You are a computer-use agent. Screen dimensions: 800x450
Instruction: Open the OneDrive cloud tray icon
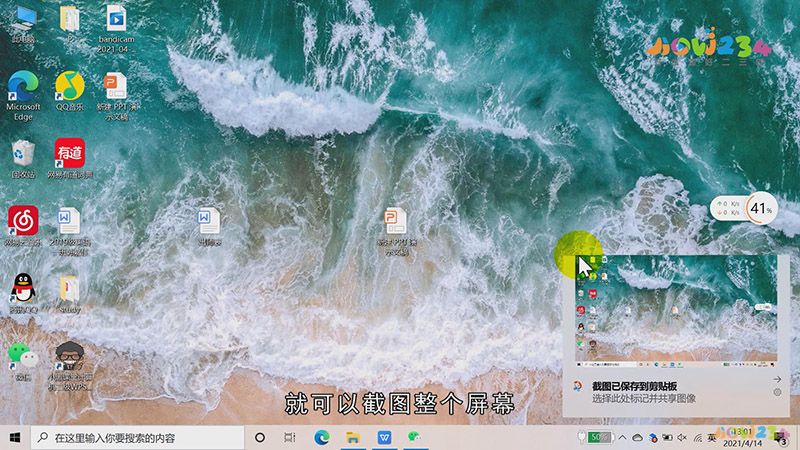pos(637,438)
